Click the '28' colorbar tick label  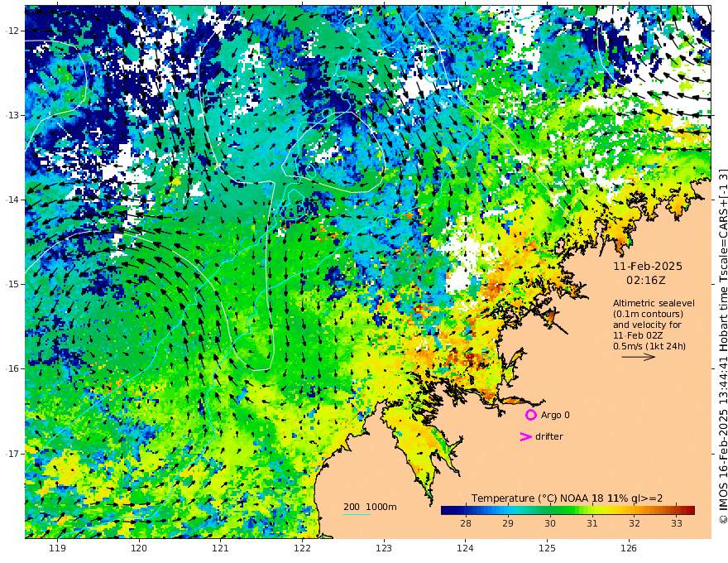[466, 523]
